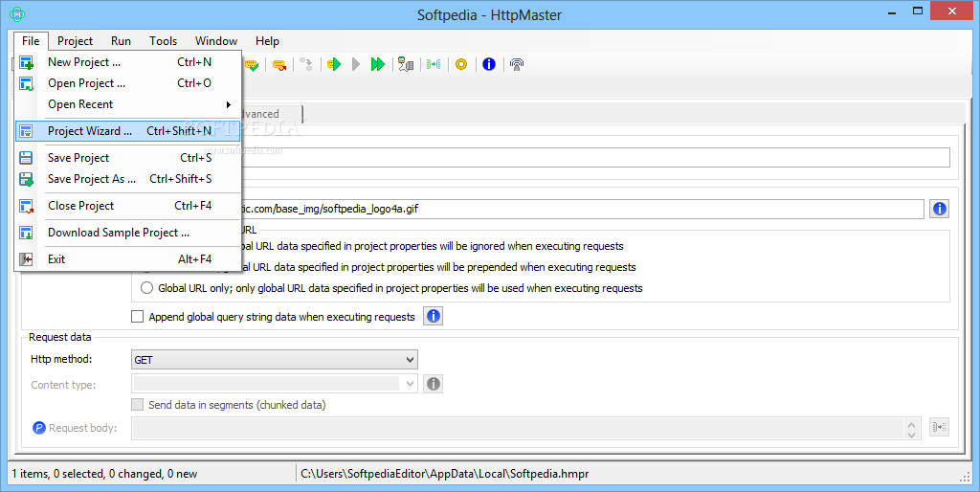Click the execute selected item green play icon
The width and height of the screenshot is (980, 492).
(x=334, y=64)
